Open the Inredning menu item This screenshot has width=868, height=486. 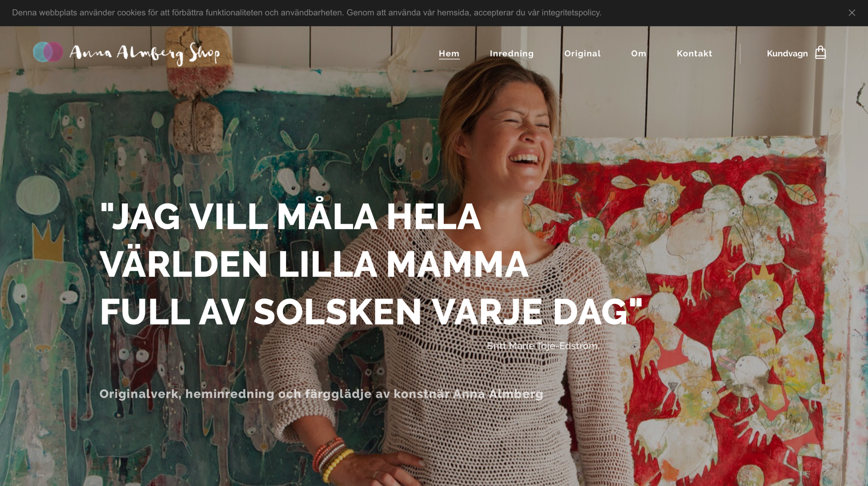(512, 54)
